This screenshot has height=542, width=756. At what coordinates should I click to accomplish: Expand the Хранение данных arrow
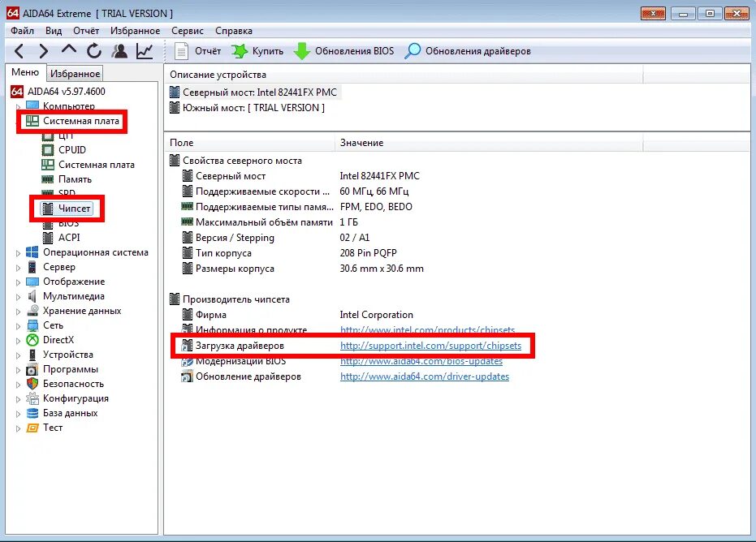coord(19,312)
